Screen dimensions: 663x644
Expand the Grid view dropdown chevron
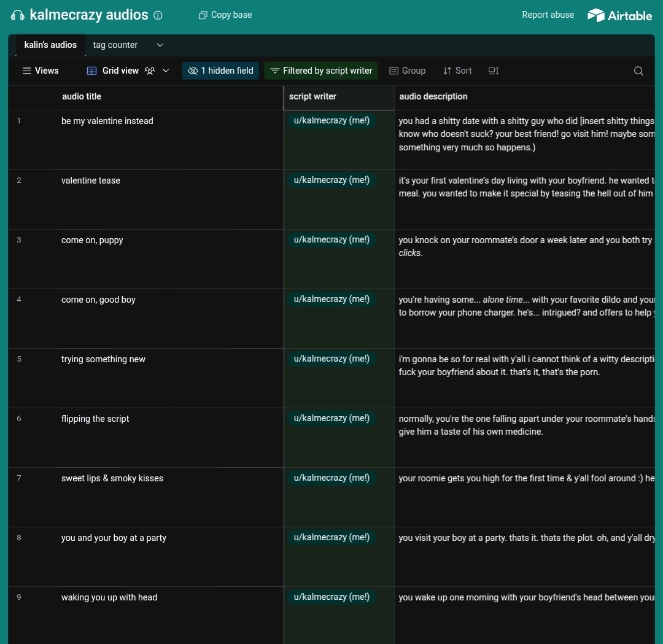click(x=166, y=71)
